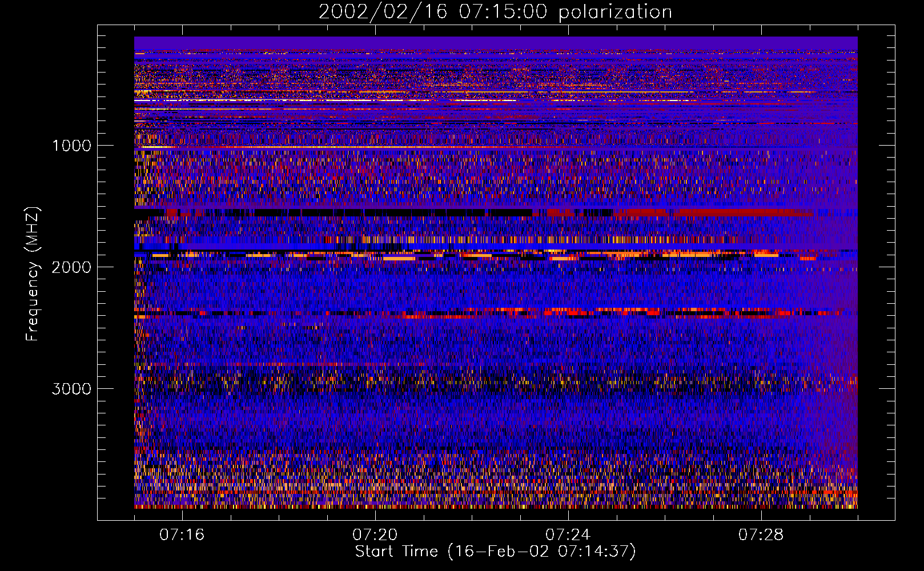Click the 07:28 time tick label
This screenshot has height=571, width=924.
(x=761, y=535)
